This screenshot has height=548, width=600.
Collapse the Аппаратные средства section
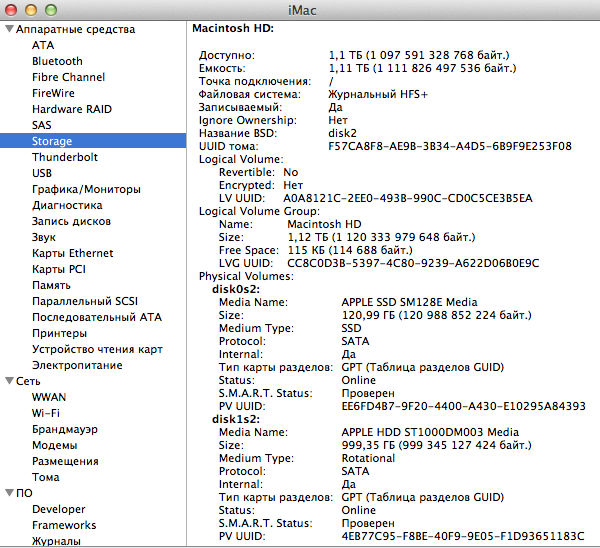click(10, 29)
